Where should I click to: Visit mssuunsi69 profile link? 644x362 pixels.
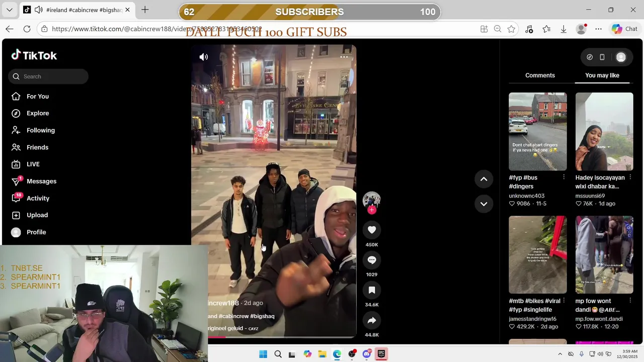(x=590, y=196)
